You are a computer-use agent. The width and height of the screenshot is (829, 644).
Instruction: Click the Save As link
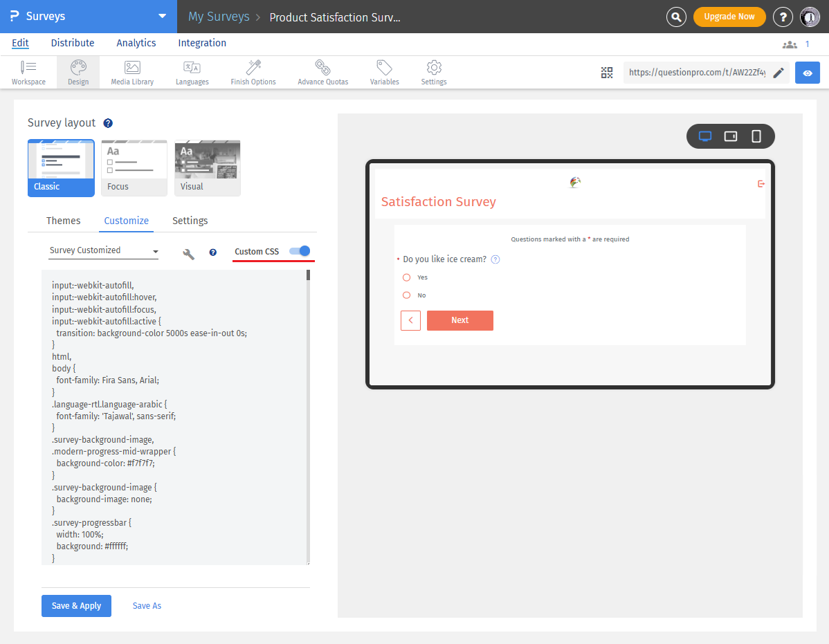[147, 605]
